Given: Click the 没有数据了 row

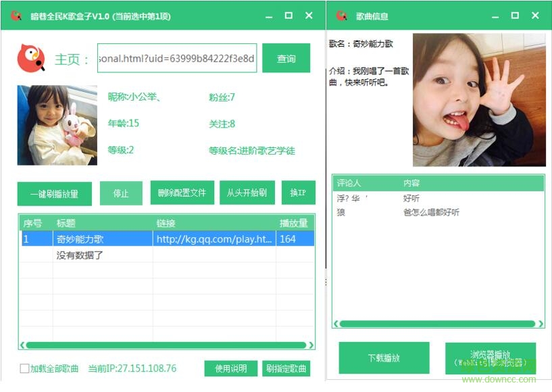Looking at the screenshot, I should (166, 255).
